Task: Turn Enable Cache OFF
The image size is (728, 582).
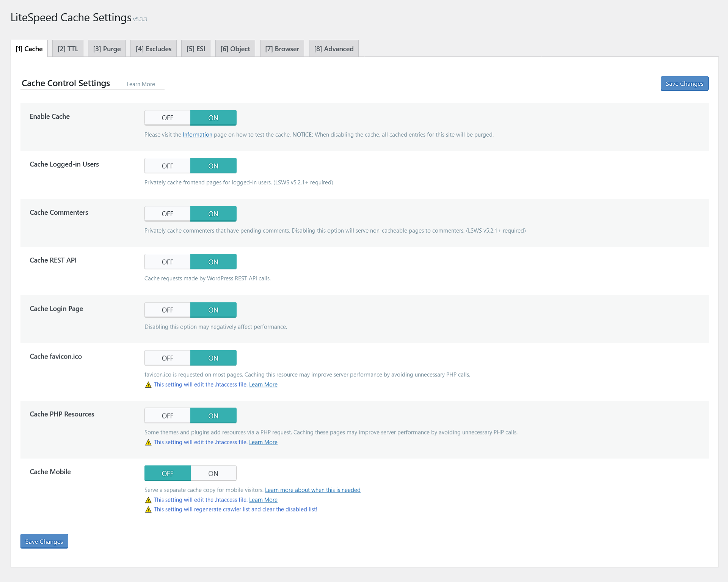Action: click(167, 118)
